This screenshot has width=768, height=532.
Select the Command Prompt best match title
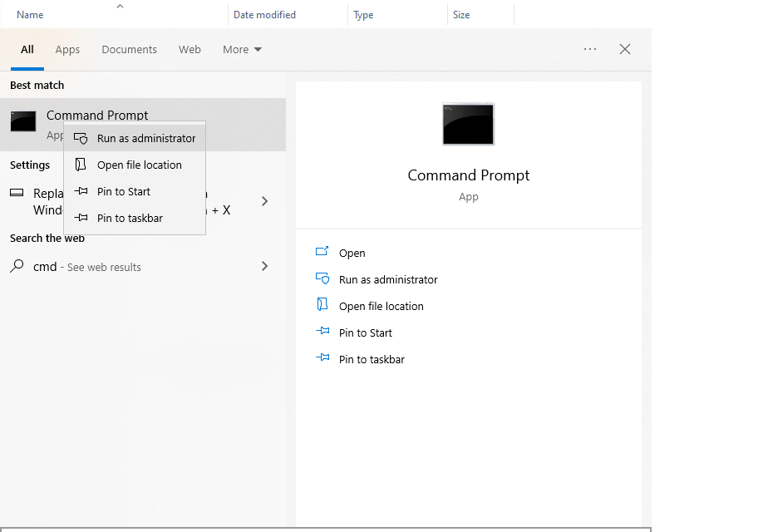click(97, 115)
